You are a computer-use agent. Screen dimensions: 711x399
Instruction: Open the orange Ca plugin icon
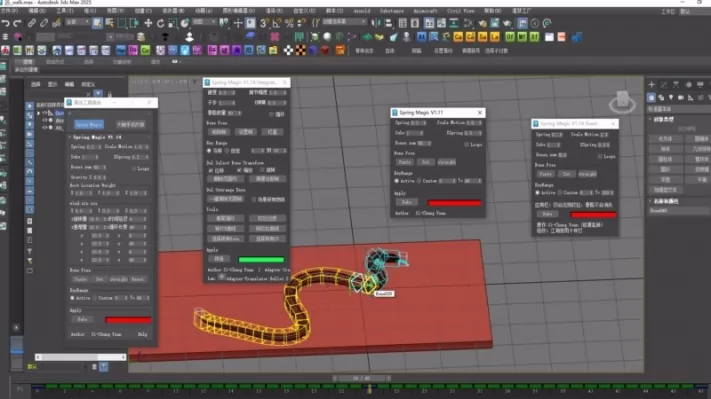(x=458, y=37)
